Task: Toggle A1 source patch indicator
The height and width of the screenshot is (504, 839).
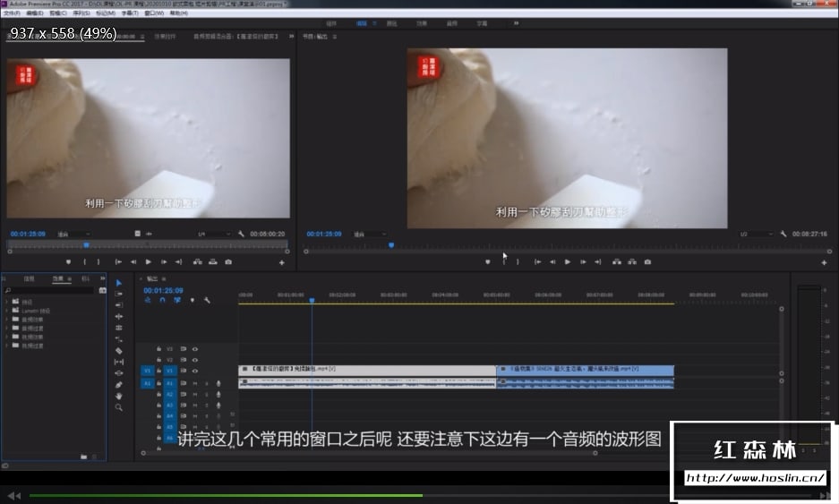Action: (148, 384)
